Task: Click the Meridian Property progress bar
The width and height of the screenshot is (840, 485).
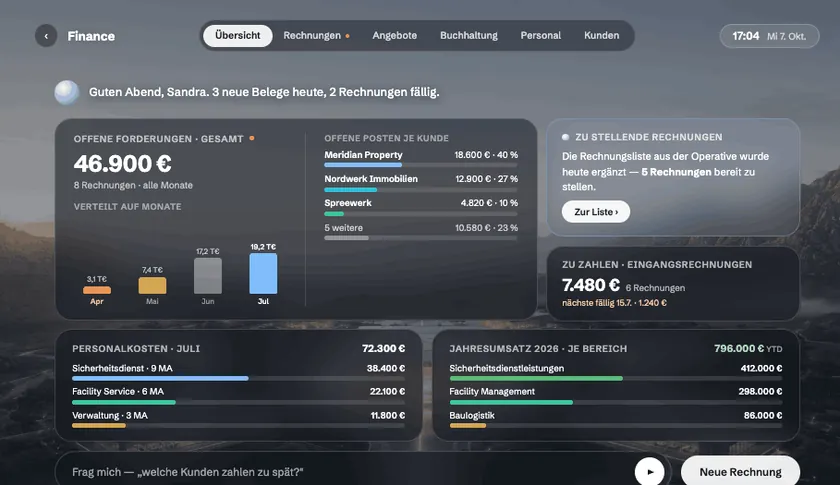Action: [x=421, y=165]
